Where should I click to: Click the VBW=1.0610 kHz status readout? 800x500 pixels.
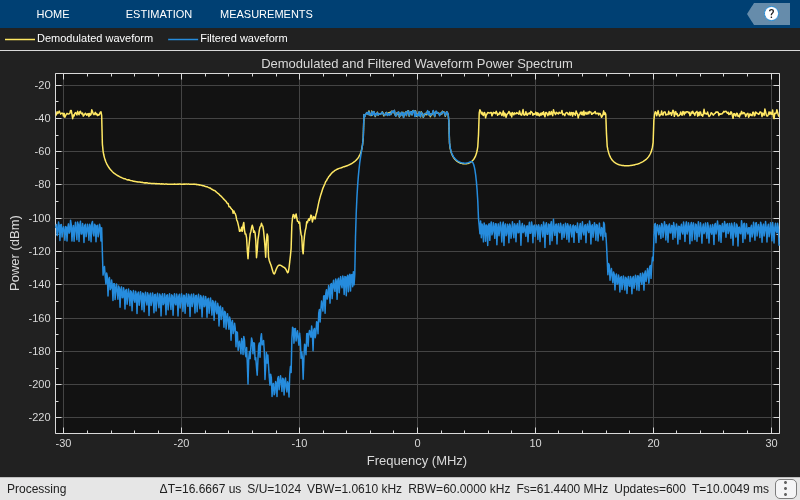click(x=354, y=489)
